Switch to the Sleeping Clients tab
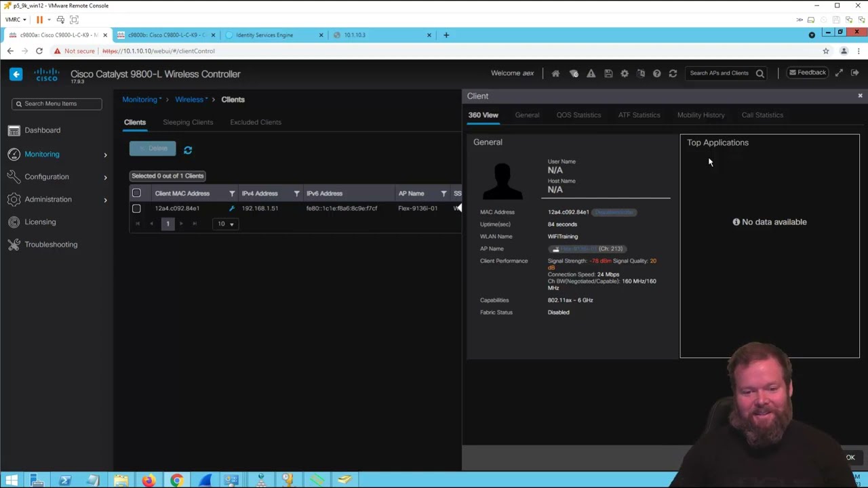868x488 pixels. 188,122
